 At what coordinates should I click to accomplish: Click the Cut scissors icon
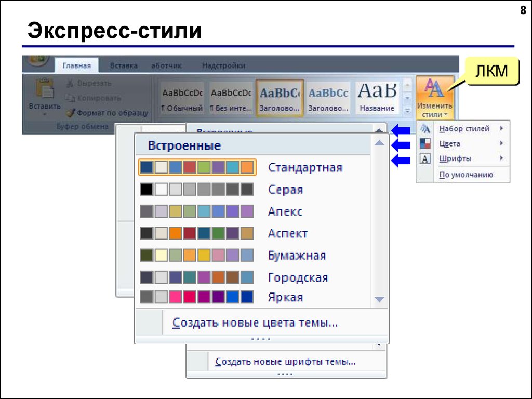pos(70,83)
